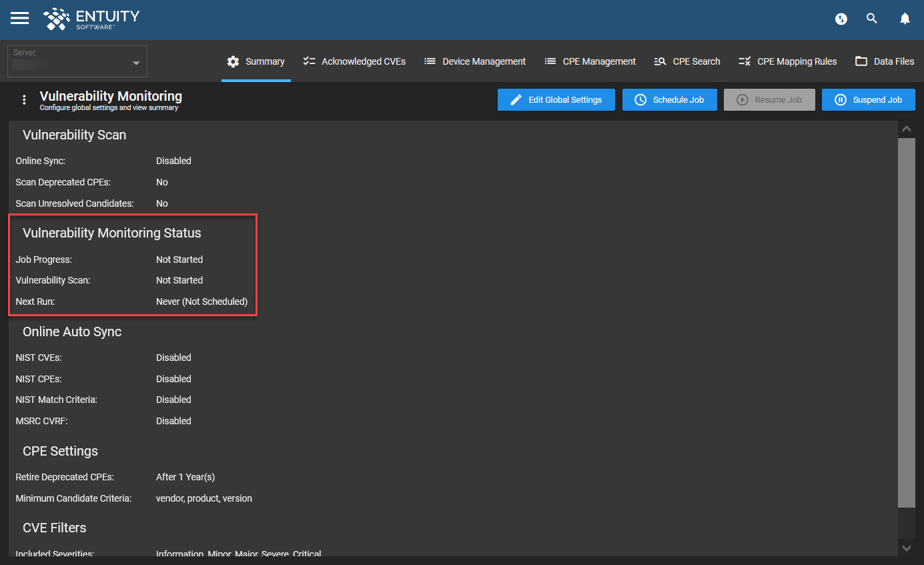Click the magnifier icon beside CPE Search
Screen dimensions: 924x565
660,61
